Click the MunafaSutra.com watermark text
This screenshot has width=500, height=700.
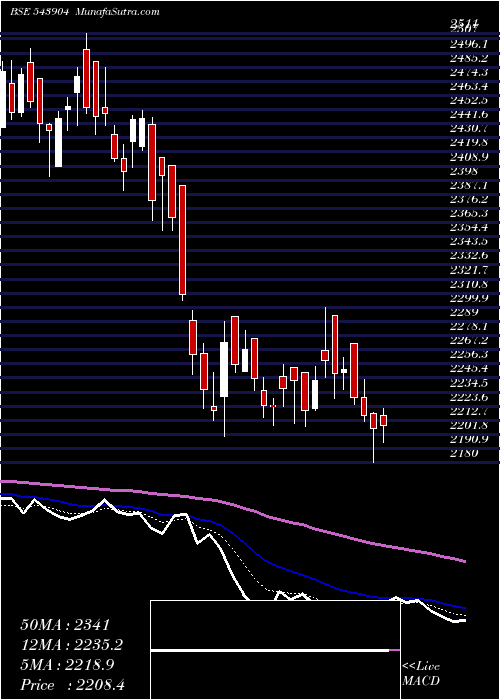117,12
